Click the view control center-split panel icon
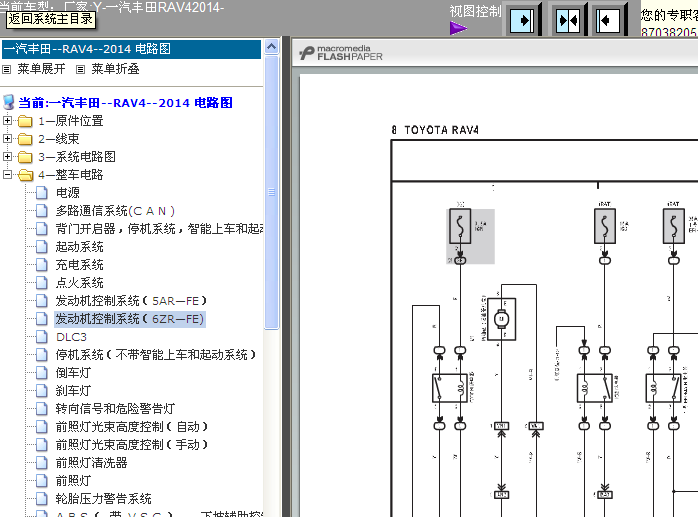Image resolution: width=698 pixels, height=517 pixels. 568,20
